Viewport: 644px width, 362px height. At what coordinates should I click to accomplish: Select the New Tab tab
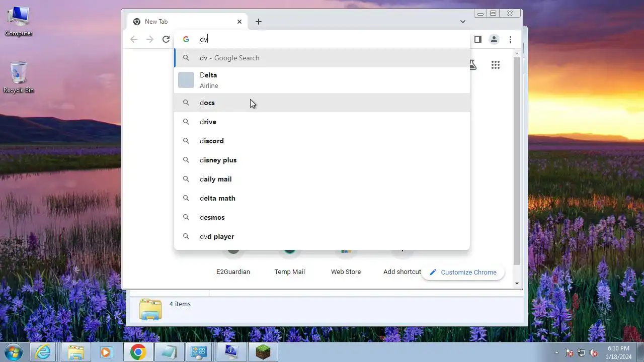tap(187, 22)
